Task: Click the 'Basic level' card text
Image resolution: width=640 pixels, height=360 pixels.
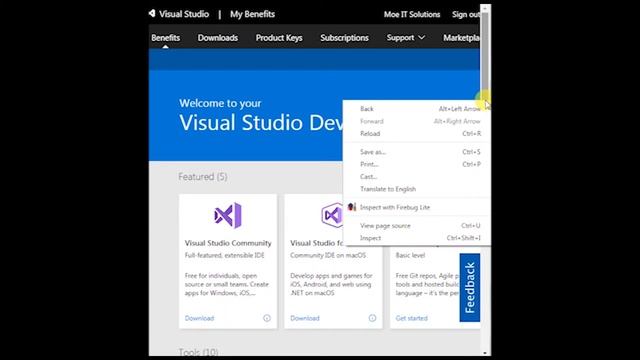Action: click(410, 255)
